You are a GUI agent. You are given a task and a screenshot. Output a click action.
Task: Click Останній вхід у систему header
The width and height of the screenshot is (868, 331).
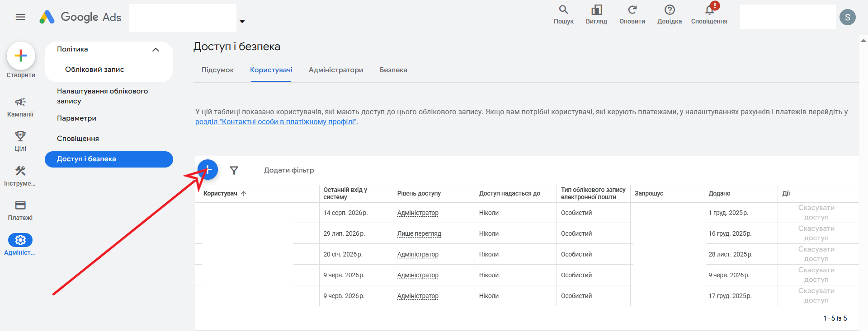(345, 194)
